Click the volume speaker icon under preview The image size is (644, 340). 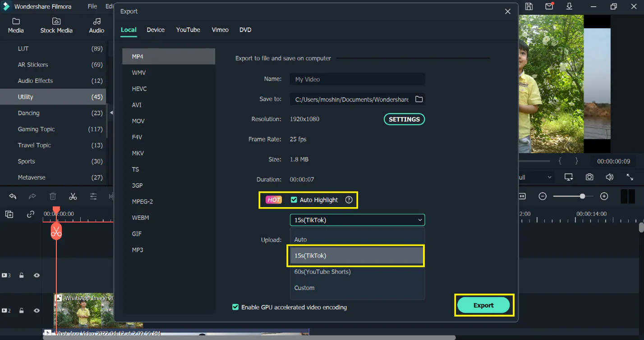(x=610, y=177)
